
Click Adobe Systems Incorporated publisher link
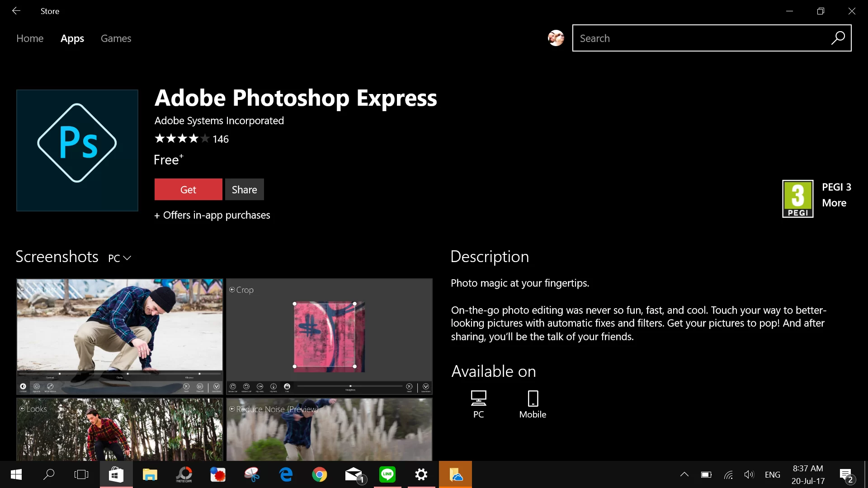(x=219, y=121)
